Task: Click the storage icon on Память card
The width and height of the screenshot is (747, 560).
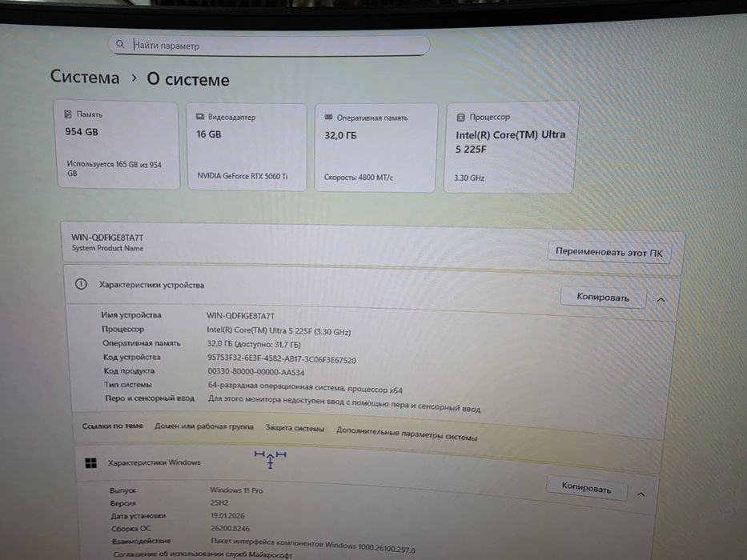Action: pyautogui.click(x=67, y=114)
